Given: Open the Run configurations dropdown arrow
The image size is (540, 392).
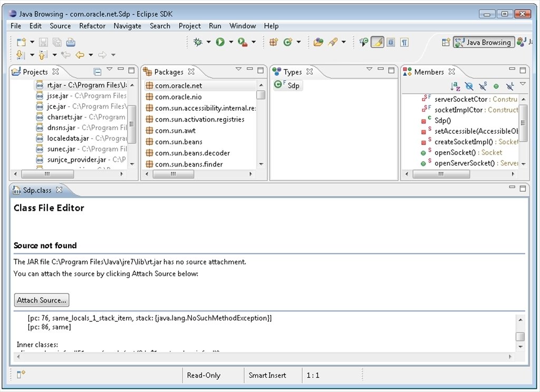Looking at the screenshot, I should pos(231,42).
